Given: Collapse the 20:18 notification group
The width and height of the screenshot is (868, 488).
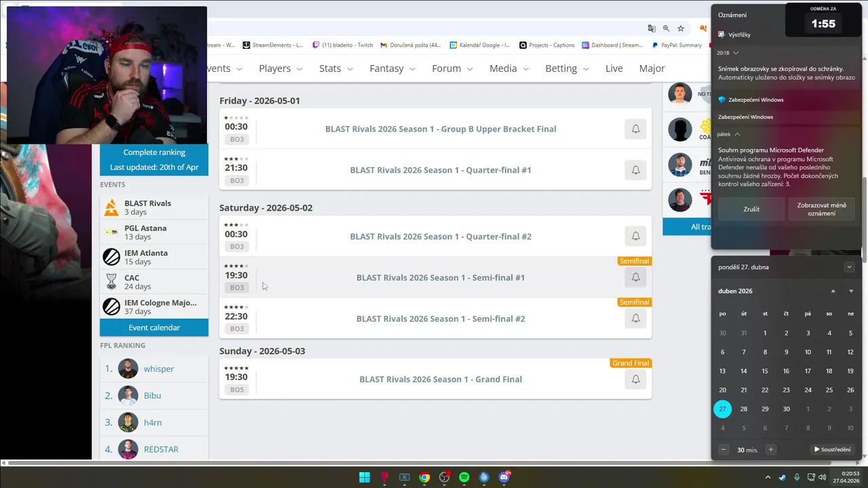Looking at the screenshot, I should [736, 53].
